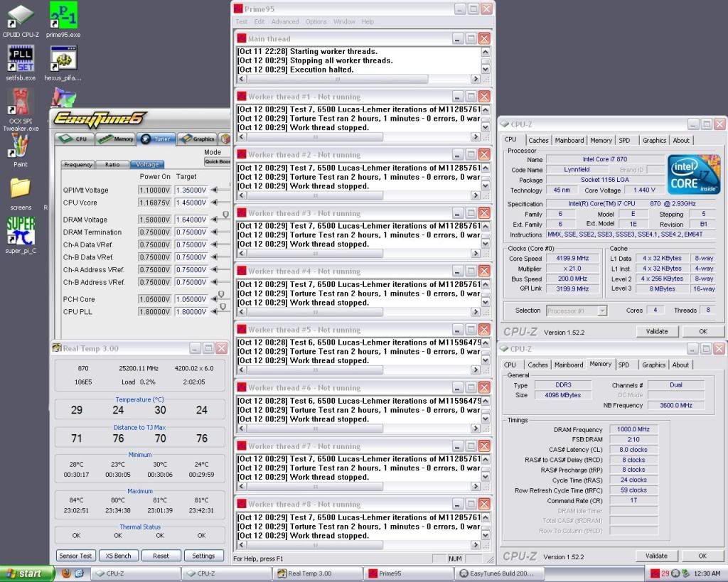Open Prime95 Window menu
This screenshot has height=582, width=728.
(344, 21)
